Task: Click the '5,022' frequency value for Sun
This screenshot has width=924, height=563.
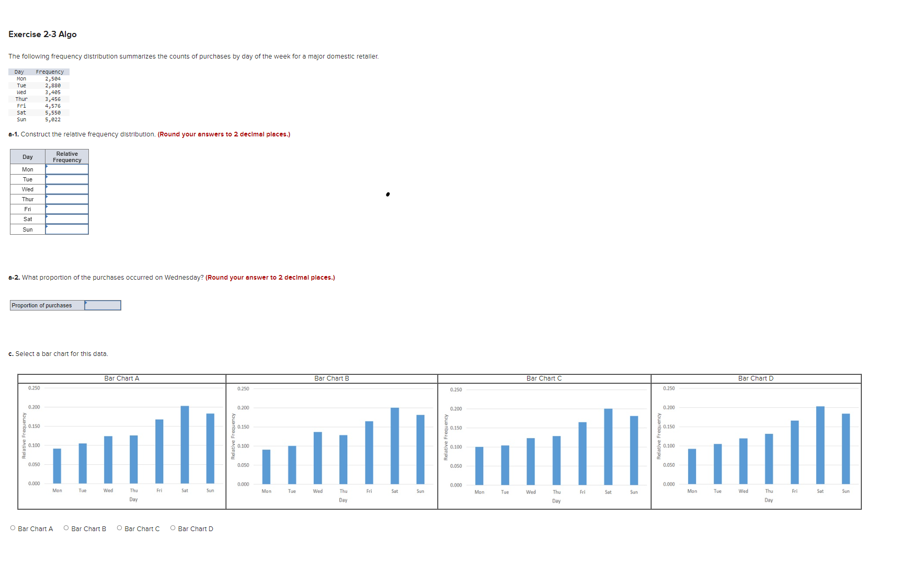Action: click(x=53, y=120)
